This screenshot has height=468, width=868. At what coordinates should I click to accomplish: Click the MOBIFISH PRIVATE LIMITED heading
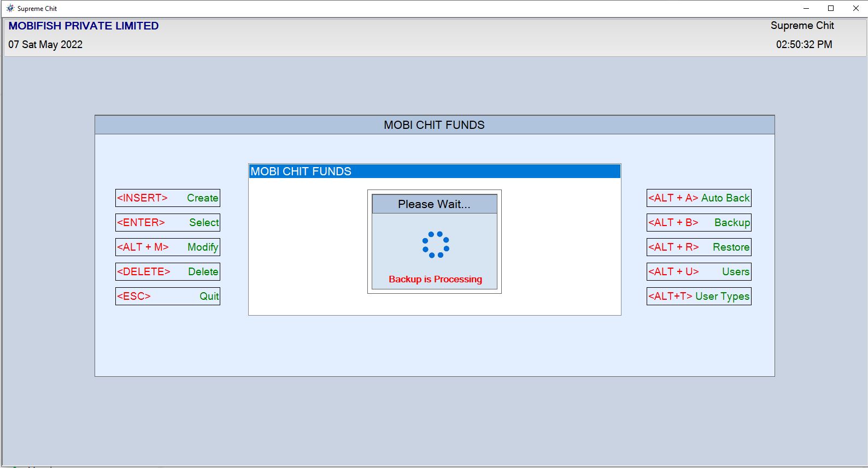[x=84, y=26]
